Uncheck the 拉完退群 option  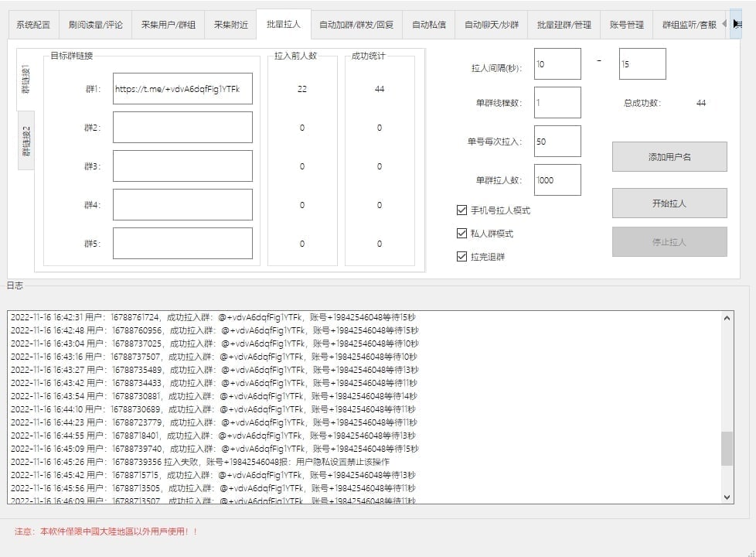pos(462,256)
